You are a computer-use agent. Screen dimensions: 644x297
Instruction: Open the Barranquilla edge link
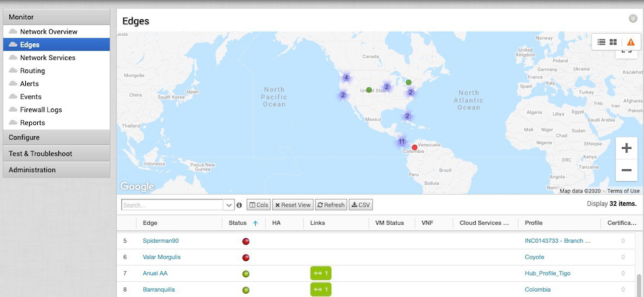coord(158,290)
